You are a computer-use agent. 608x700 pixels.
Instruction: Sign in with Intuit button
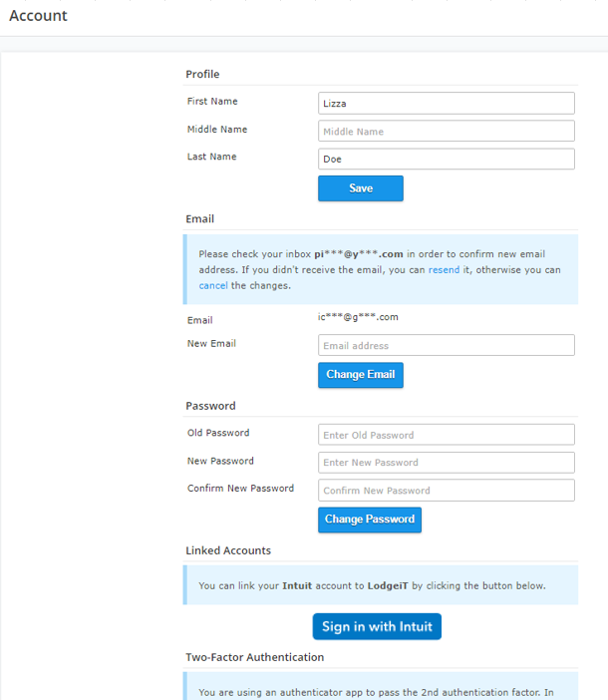click(377, 626)
